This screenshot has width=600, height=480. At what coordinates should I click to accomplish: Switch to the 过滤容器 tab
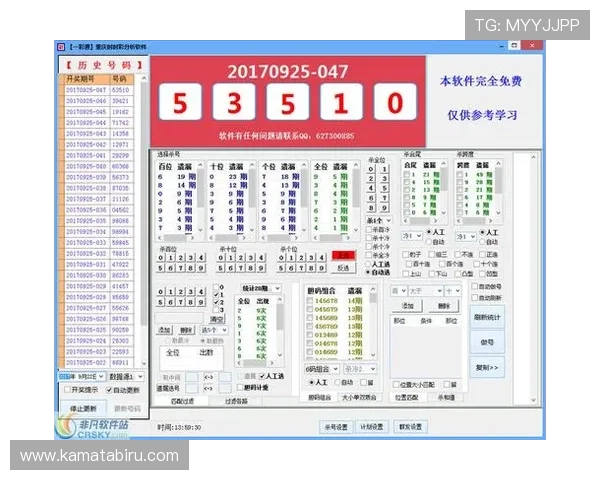tap(235, 401)
